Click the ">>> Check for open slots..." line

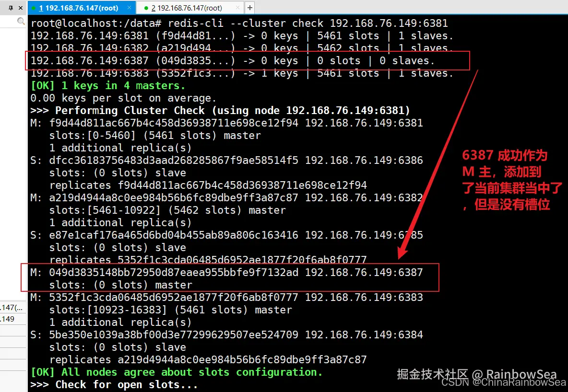115,384
